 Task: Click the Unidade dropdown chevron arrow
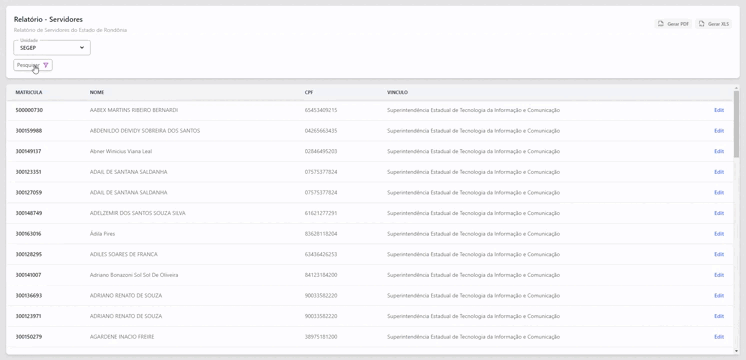tap(82, 48)
